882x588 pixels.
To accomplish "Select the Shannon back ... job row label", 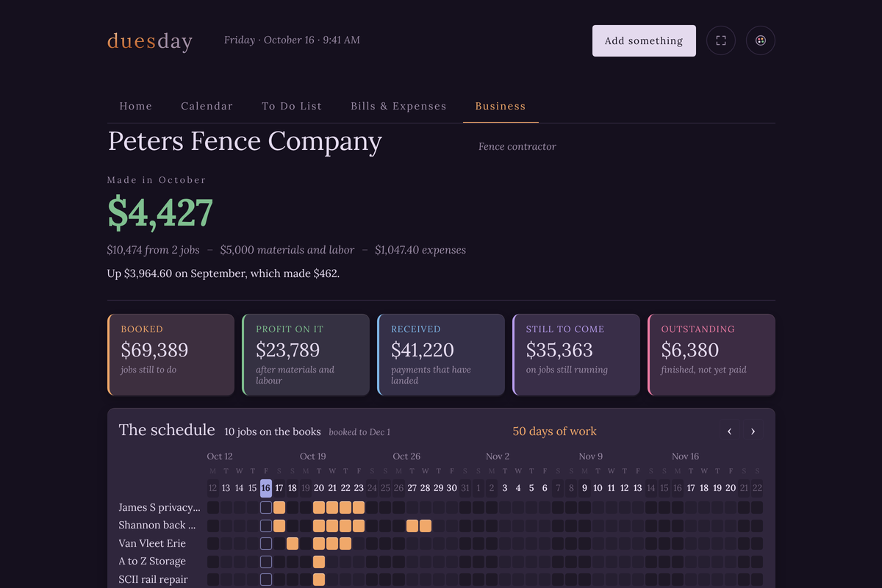I will coord(157,526).
